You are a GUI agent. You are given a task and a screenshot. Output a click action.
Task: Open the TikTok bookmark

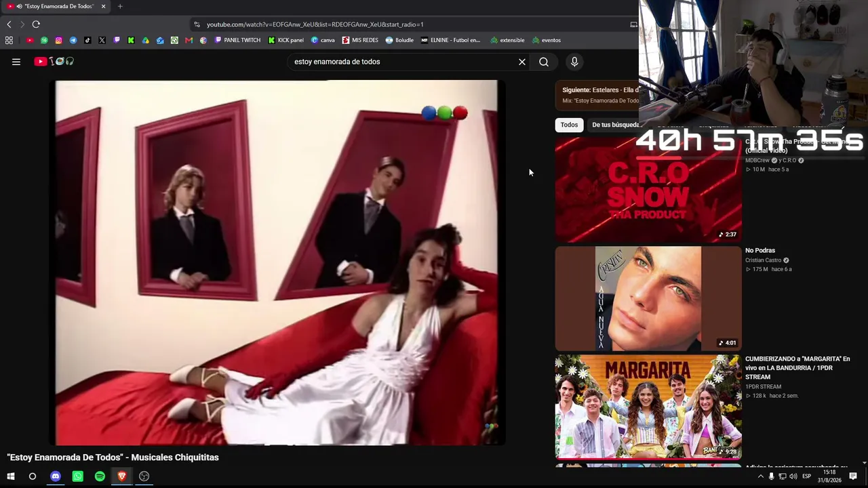pos(87,40)
